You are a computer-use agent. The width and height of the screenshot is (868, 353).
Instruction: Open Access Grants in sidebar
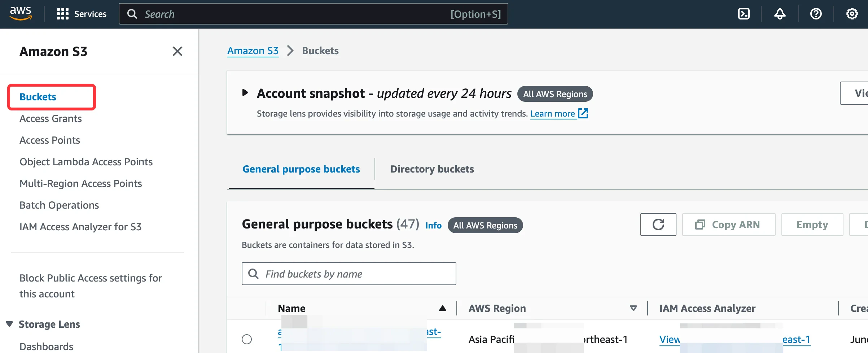coord(51,118)
